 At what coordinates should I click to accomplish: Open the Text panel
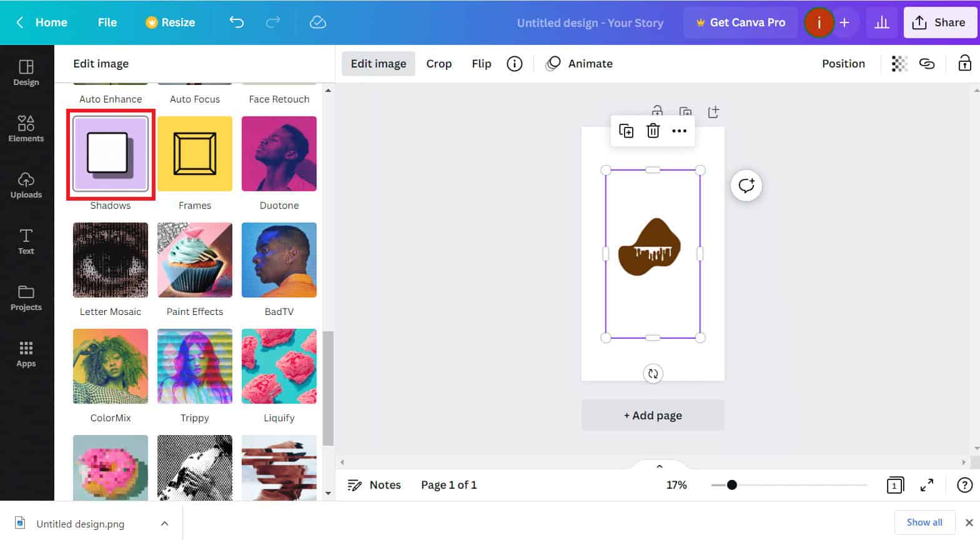point(26,241)
